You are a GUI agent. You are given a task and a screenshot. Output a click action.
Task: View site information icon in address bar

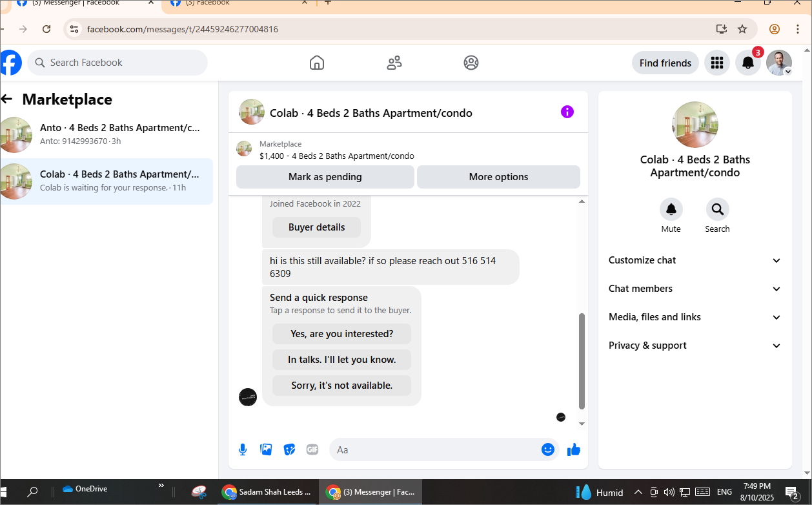pyautogui.click(x=74, y=29)
